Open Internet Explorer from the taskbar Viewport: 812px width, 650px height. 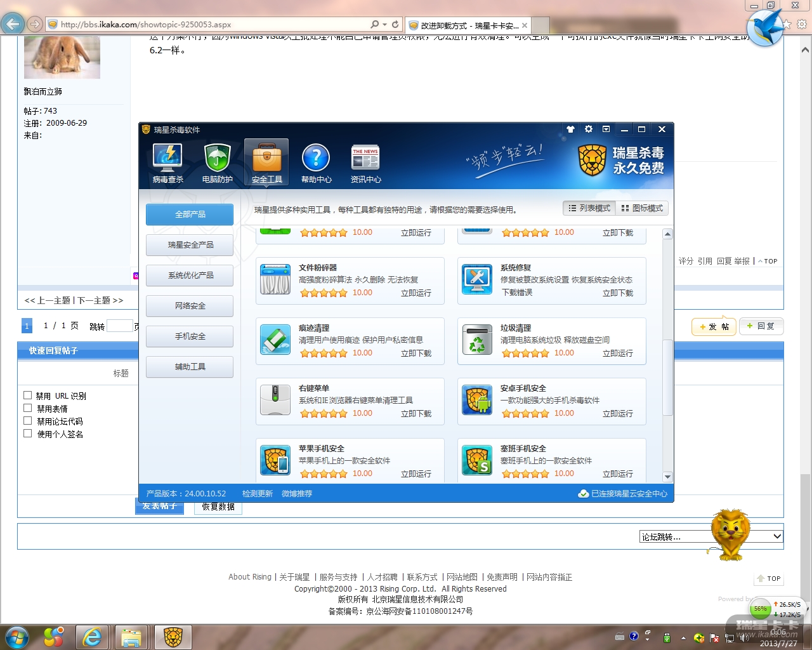pyautogui.click(x=92, y=637)
